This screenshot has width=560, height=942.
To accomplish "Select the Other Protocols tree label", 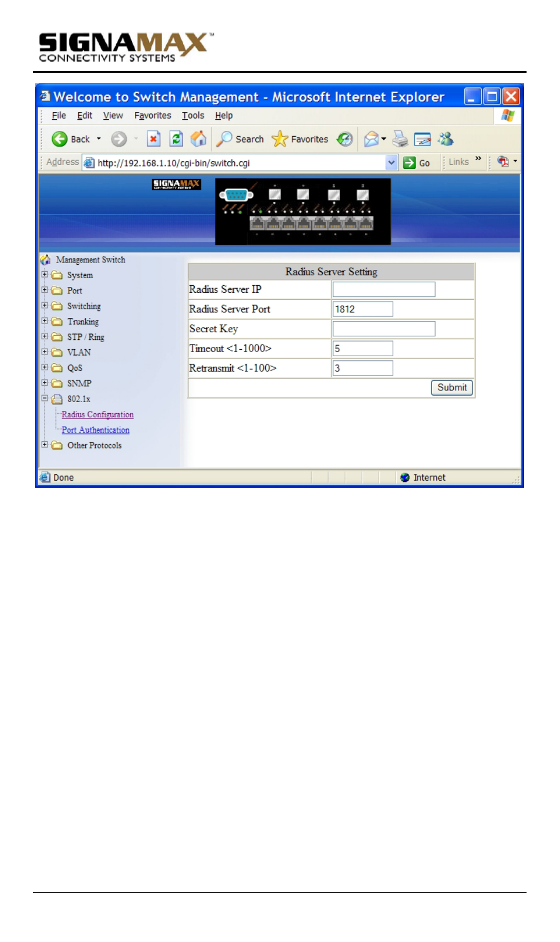I will pyautogui.click(x=95, y=445).
